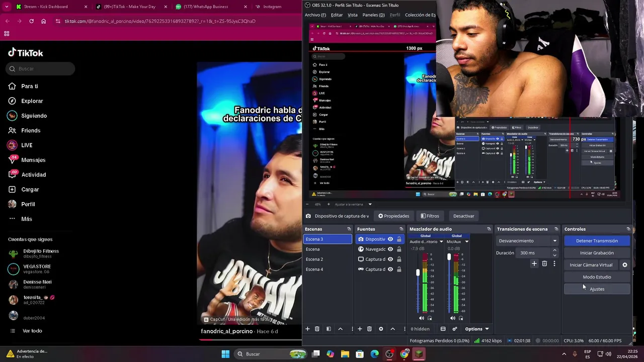Add a new source with plus icon in Fuentes
This screenshot has height=362, width=644.
360,329
